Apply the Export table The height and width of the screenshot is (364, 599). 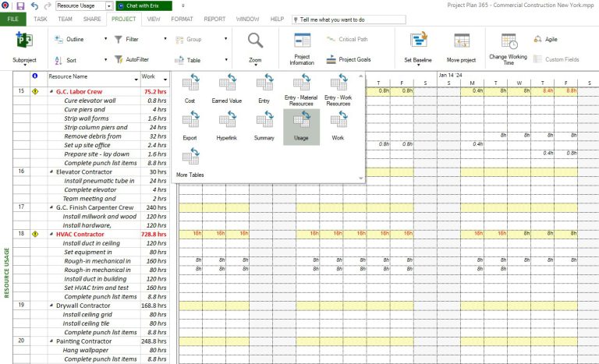(190, 126)
